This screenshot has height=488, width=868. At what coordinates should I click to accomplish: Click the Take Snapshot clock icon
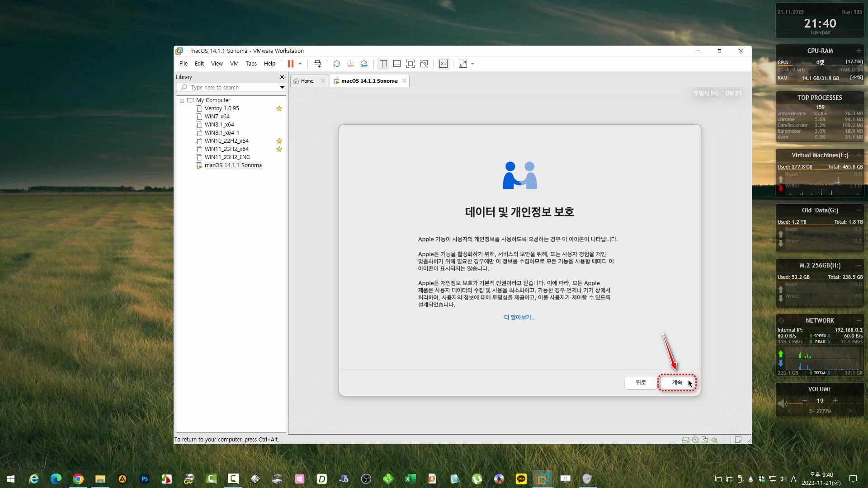pos(336,64)
